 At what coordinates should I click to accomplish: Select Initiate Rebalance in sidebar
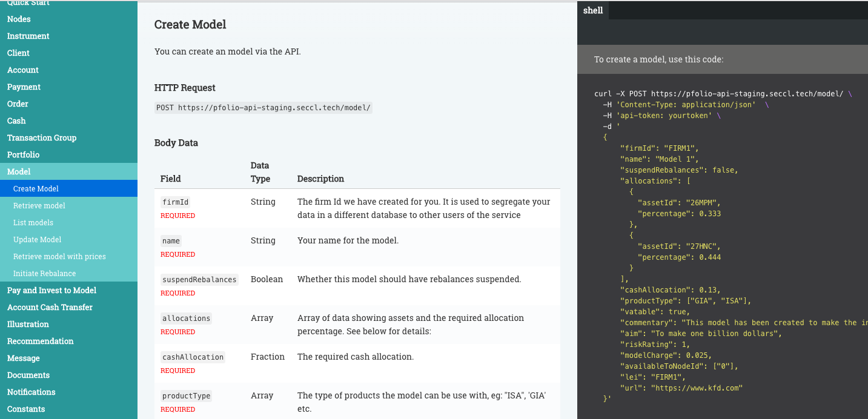coord(45,273)
